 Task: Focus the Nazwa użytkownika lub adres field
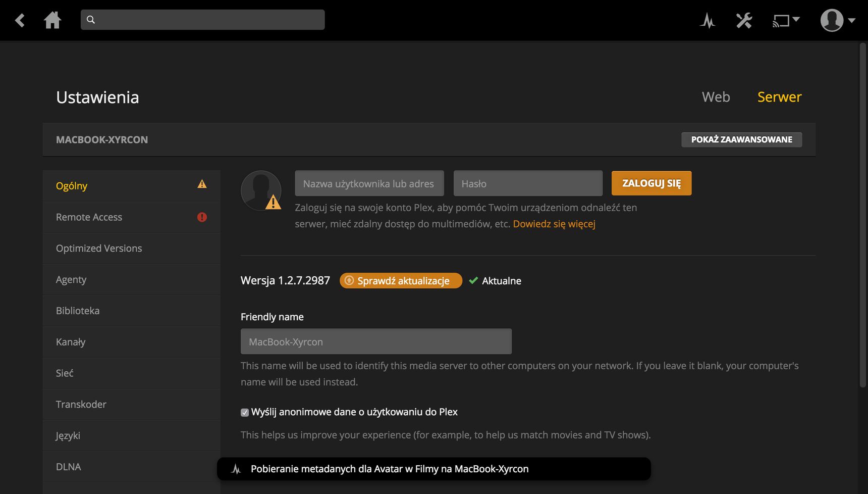pos(369,183)
